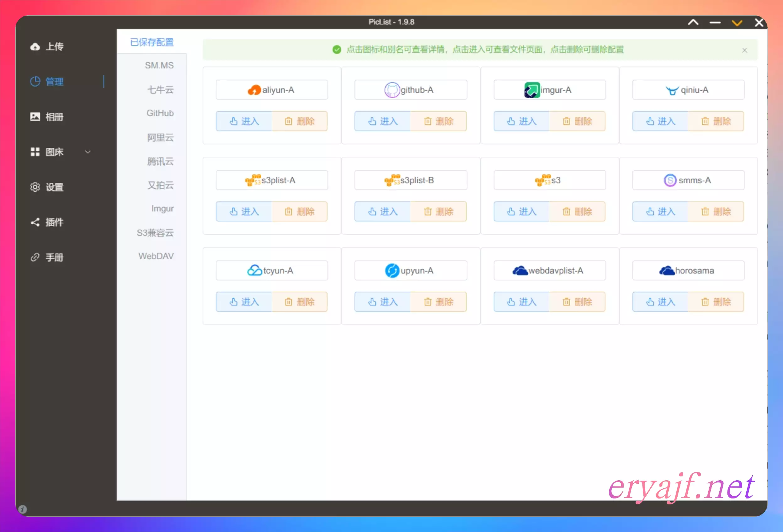Open the 相册 album page
Viewport: 783px width, 532px height.
54,117
